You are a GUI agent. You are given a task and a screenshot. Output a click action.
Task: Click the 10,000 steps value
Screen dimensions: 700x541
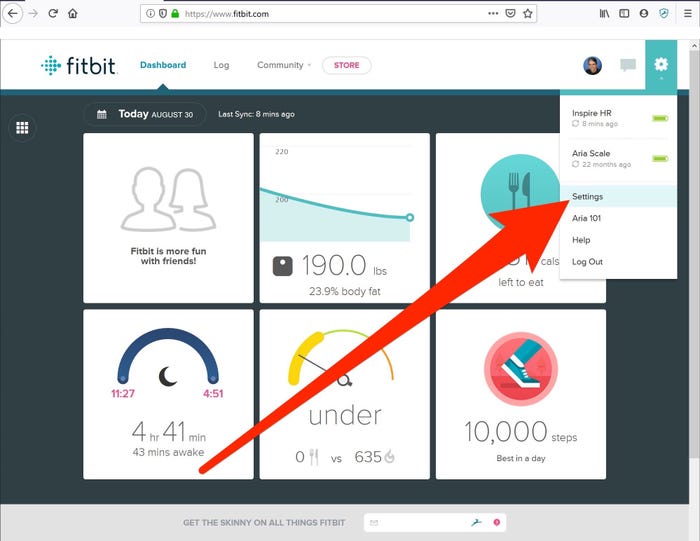(x=521, y=432)
